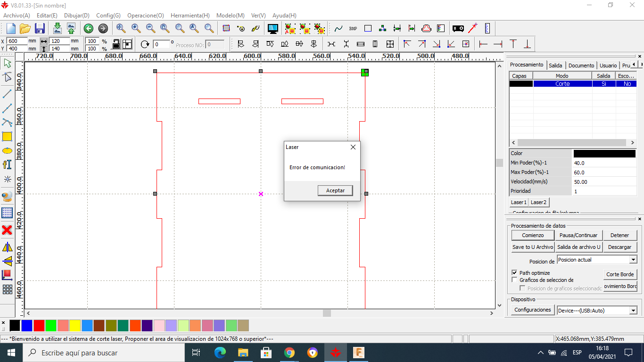Click Save to U Archivo button
Image resolution: width=644 pixels, height=362 pixels.
click(x=533, y=247)
